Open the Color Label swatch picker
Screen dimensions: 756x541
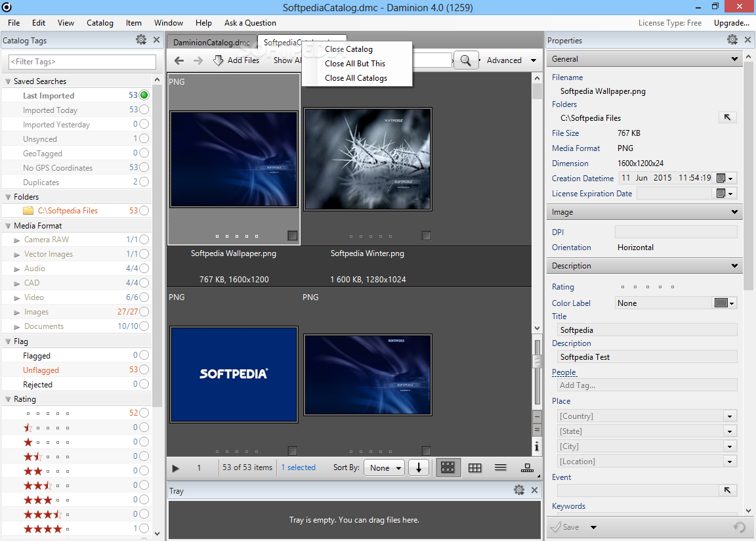pos(724,303)
